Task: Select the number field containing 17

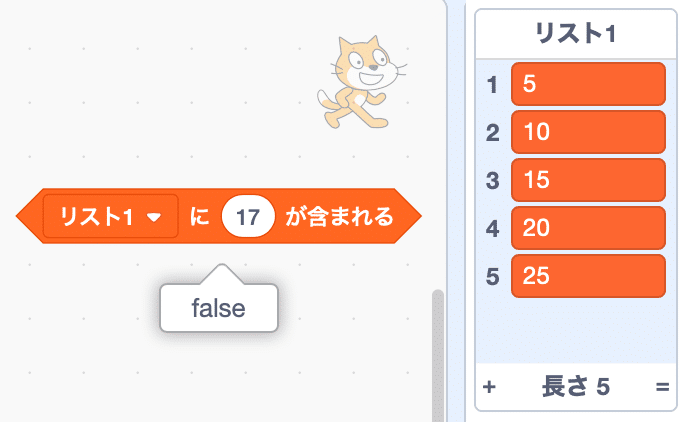Action: (x=248, y=217)
